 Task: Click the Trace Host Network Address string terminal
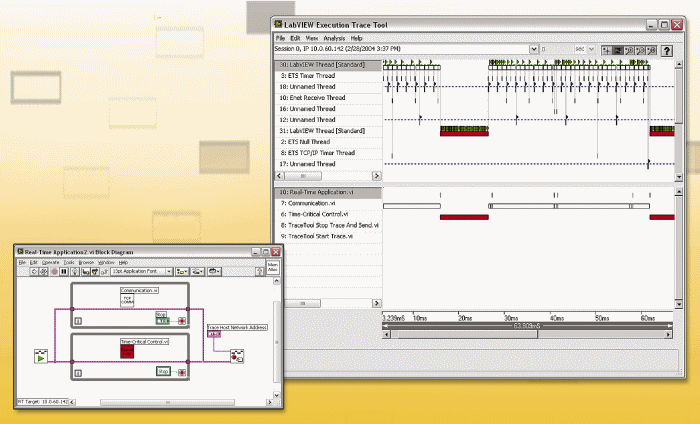click(x=214, y=334)
